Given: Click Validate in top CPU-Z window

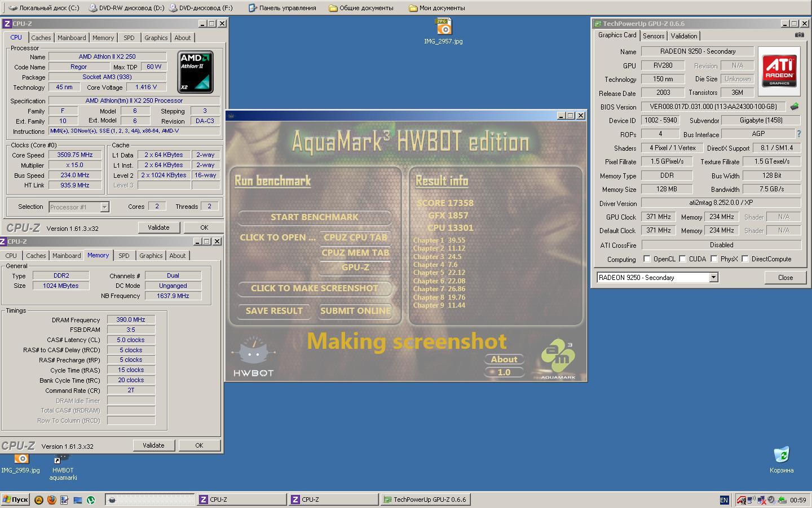Looking at the screenshot, I should 158,227.
